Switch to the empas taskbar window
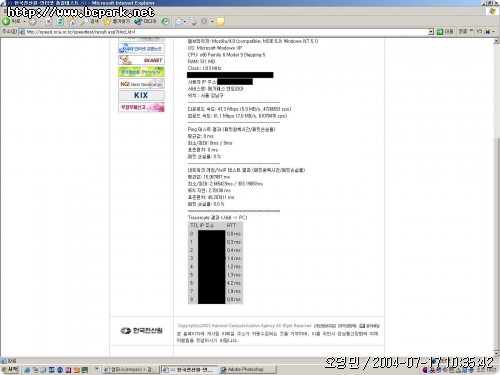The height and width of the screenshot is (375, 500). 130,370
